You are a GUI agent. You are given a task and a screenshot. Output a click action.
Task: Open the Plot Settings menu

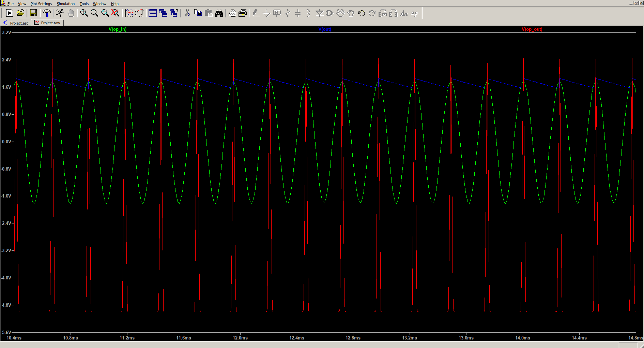41,4
